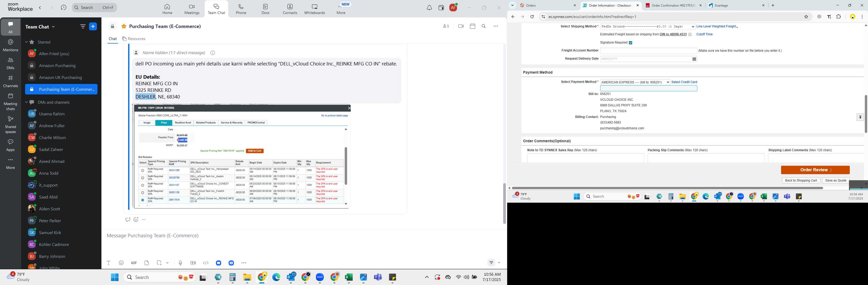The height and width of the screenshot is (285, 868).
Task: Click the filter icon beside Team Chat
Action: click(x=83, y=26)
